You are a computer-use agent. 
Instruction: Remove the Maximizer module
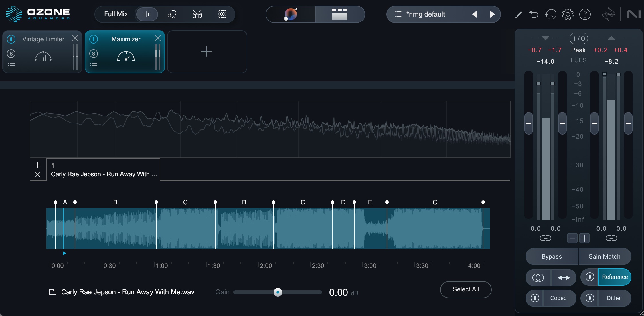[x=158, y=38]
